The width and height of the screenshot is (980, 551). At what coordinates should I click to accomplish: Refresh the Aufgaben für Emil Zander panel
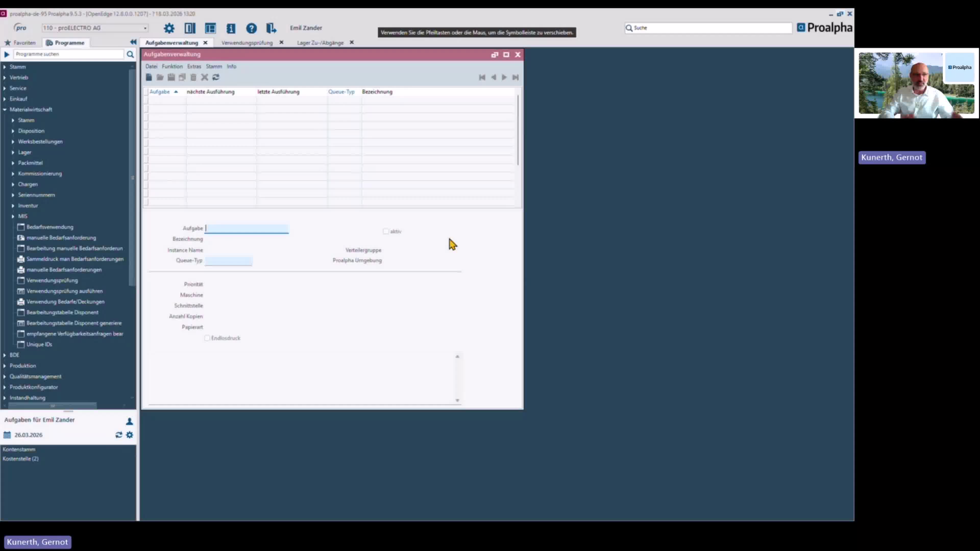pyautogui.click(x=119, y=435)
